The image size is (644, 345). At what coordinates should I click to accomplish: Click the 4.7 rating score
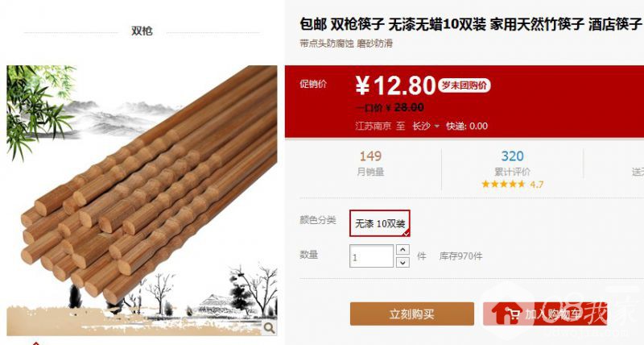(x=536, y=185)
